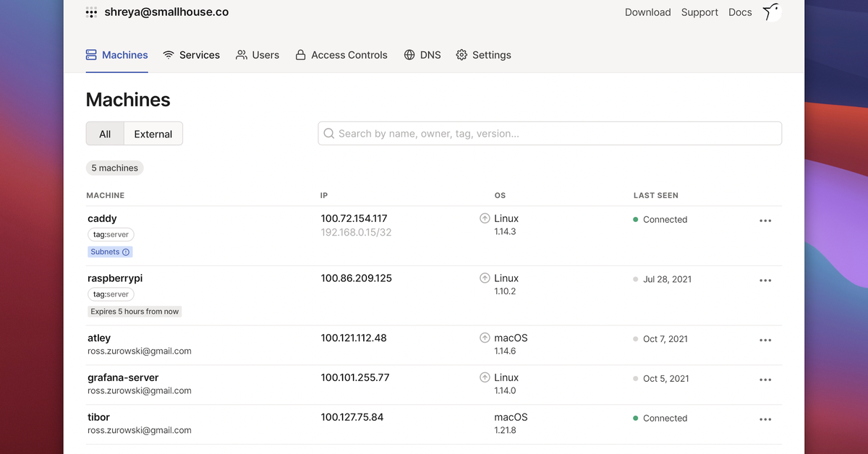Screen dimensions: 868x454
Task: Click update arrow icon for grafana-server
Action: click(485, 377)
